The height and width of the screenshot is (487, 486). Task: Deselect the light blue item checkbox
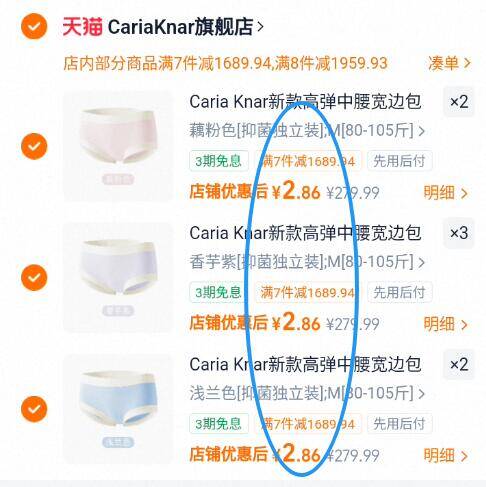[34, 409]
